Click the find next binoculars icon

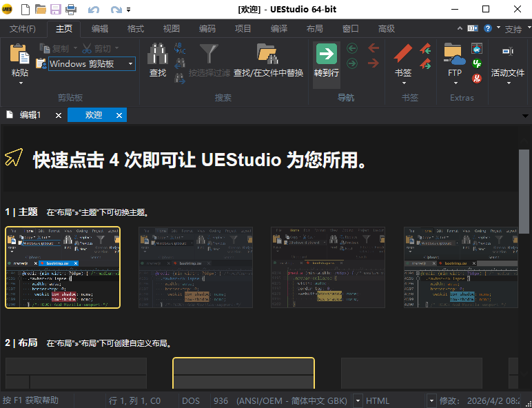click(x=180, y=79)
